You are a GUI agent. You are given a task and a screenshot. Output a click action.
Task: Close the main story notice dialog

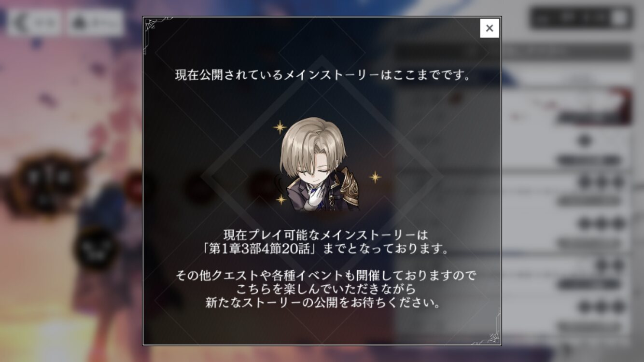490,28
